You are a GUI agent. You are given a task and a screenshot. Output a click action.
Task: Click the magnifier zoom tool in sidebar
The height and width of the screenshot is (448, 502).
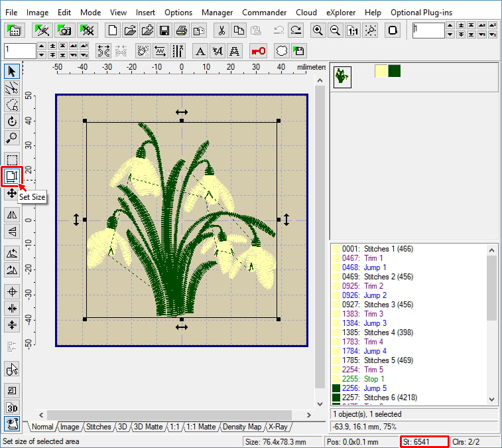click(x=12, y=138)
